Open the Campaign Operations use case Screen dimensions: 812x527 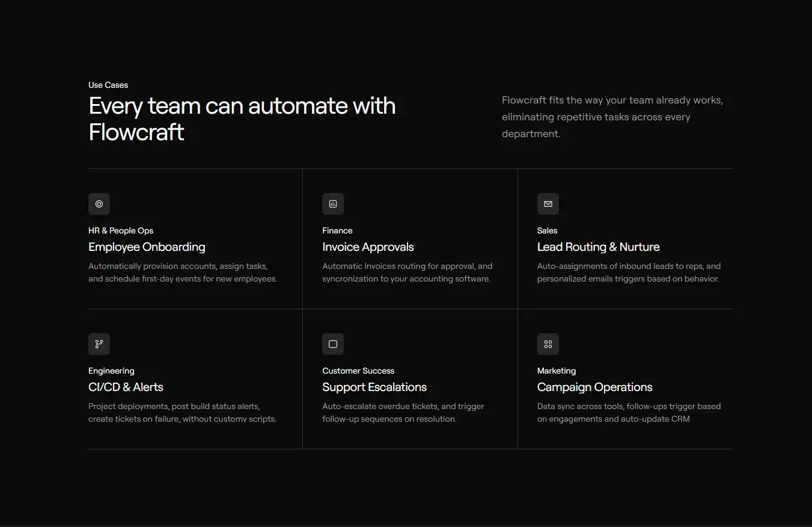594,387
